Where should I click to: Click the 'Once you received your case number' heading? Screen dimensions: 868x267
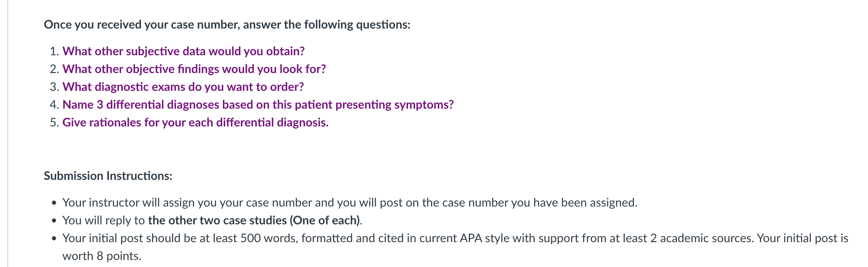(x=227, y=24)
